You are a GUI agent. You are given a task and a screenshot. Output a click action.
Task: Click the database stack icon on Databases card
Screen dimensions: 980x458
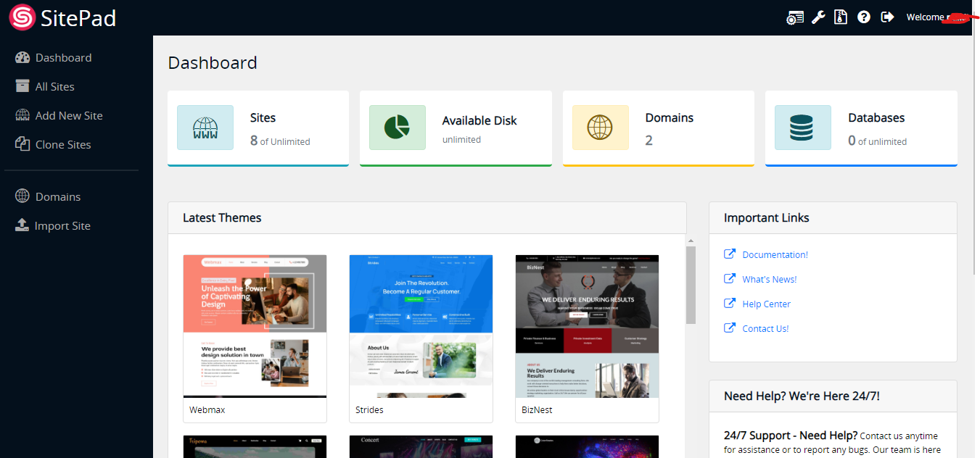coord(803,128)
